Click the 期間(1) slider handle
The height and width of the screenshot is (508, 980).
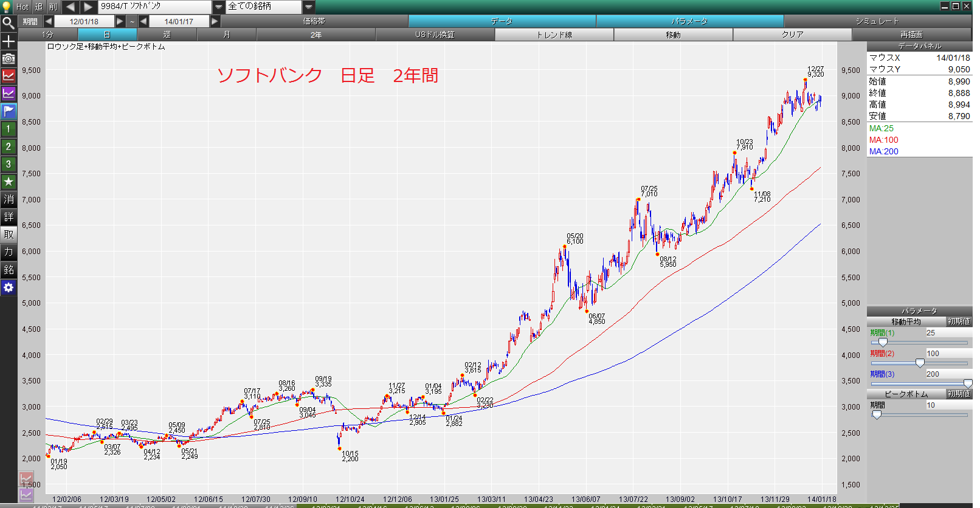883,343
